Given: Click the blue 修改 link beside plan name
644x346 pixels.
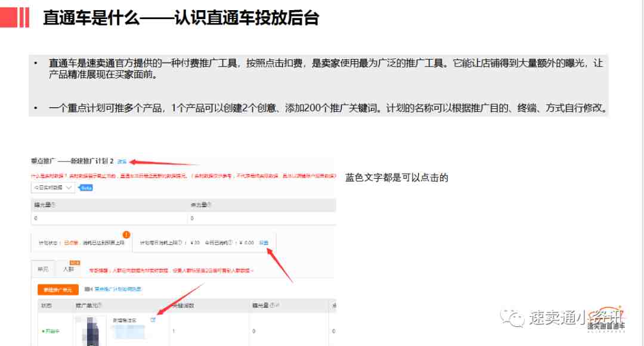Looking at the screenshot, I should pos(122,161).
